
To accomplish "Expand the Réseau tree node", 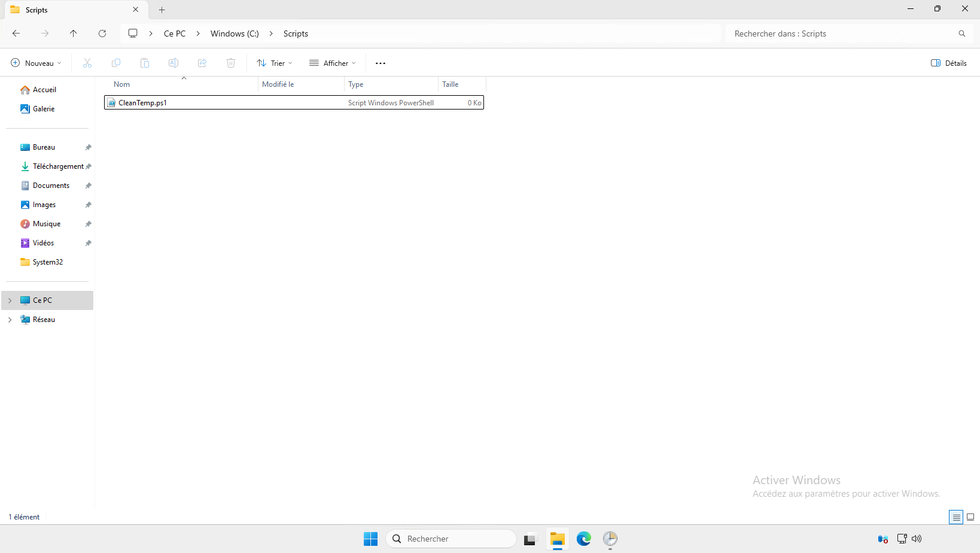I will click(x=10, y=320).
